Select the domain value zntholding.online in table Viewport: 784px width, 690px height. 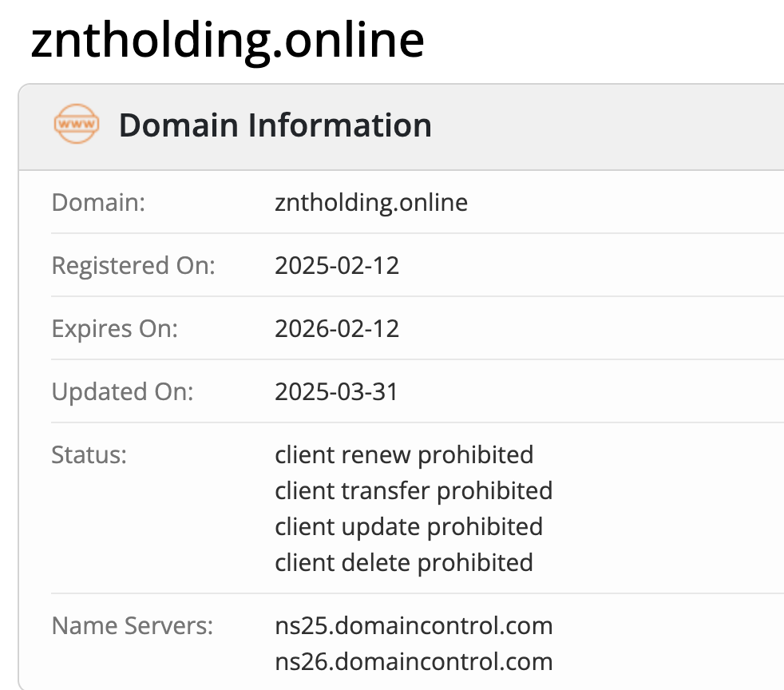[x=371, y=203]
